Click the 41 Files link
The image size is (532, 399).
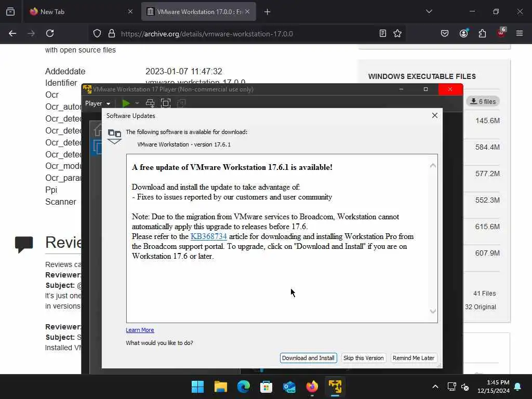pyautogui.click(x=485, y=294)
